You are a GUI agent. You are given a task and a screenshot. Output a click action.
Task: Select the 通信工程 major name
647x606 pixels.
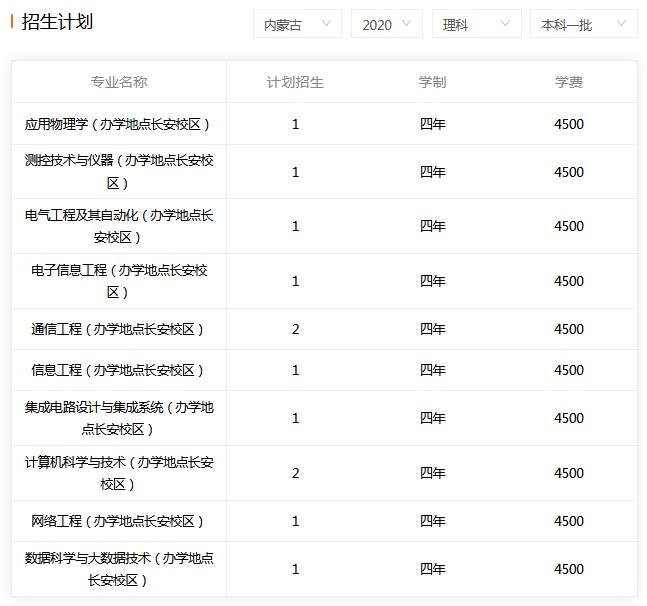[117, 329]
